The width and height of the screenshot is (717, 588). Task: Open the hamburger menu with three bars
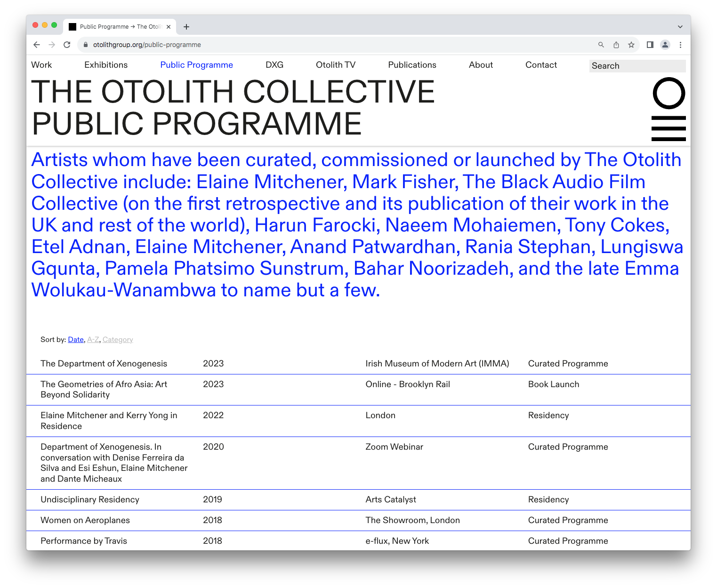(x=669, y=128)
